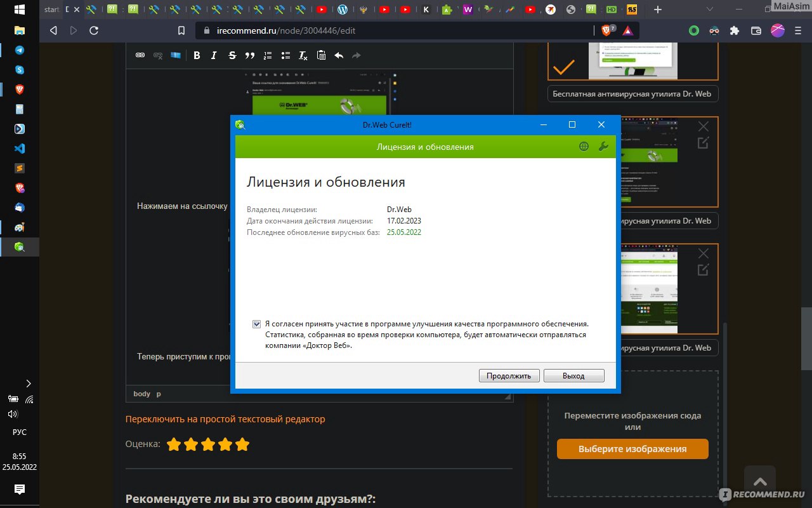Open Telegram from the taskbar
Image resolution: width=812 pixels, height=508 pixels.
(20, 50)
